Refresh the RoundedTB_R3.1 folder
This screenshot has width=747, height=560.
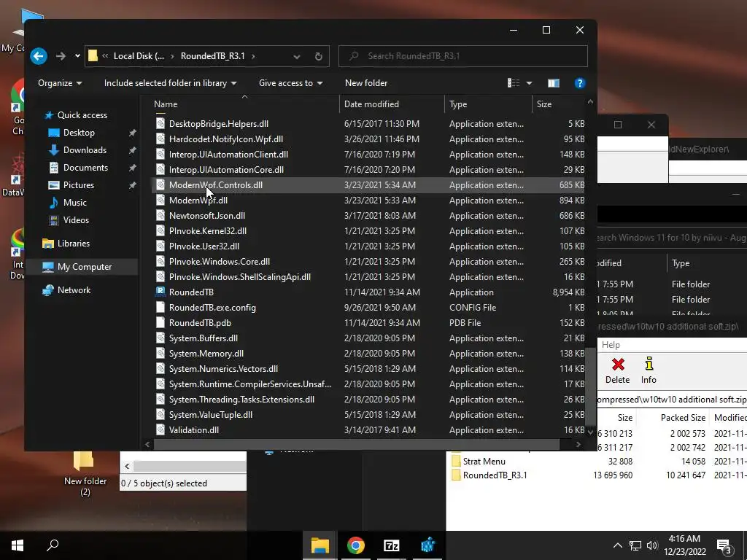pyautogui.click(x=319, y=57)
